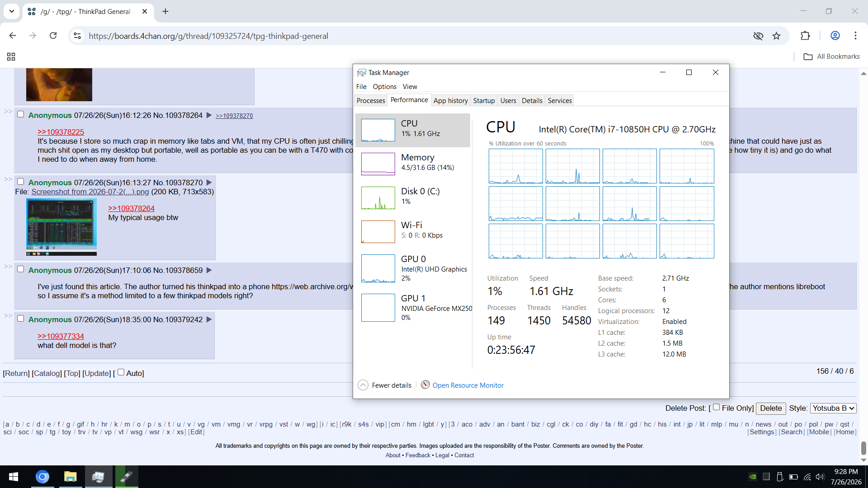Open Task Manager Options menu
Screen dimensions: 868x488
385,86
